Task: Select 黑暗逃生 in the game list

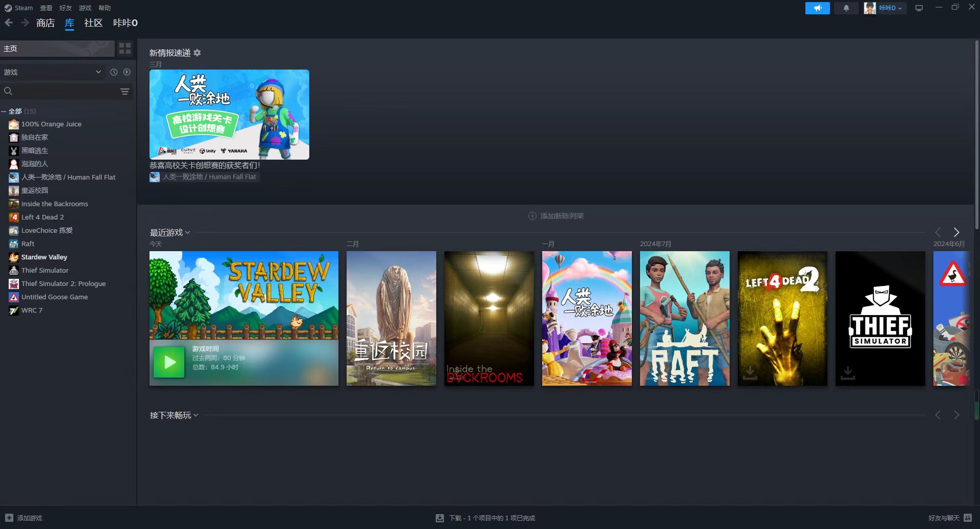Action: click(x=35, y=150)
